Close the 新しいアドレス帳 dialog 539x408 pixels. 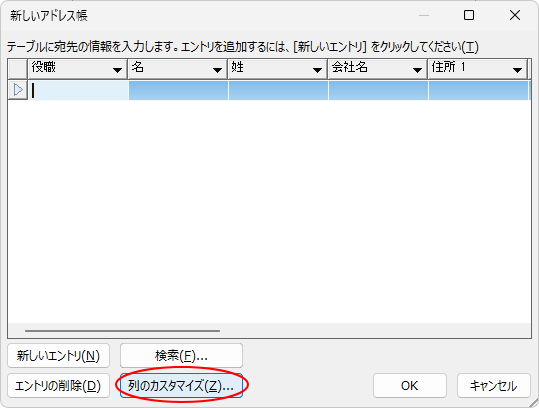pos(515,15)
